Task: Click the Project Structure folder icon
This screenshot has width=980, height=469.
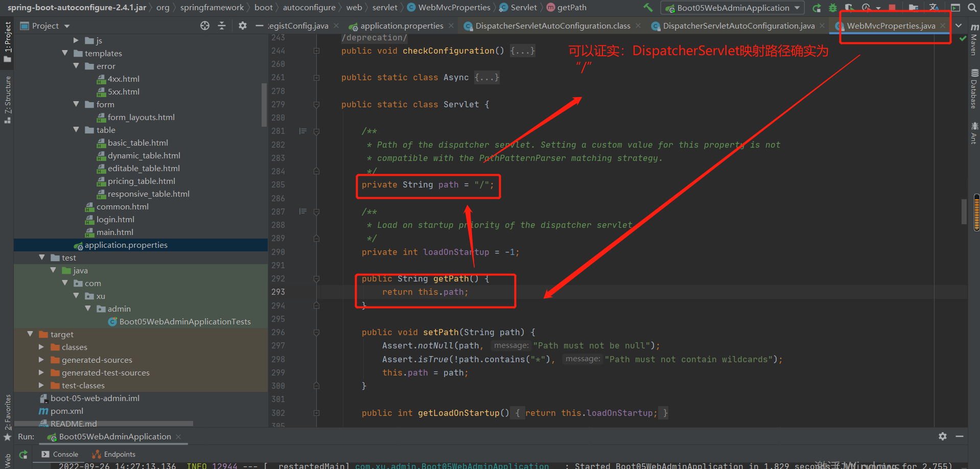Action: pyautogui.click(x=914, y=8)
